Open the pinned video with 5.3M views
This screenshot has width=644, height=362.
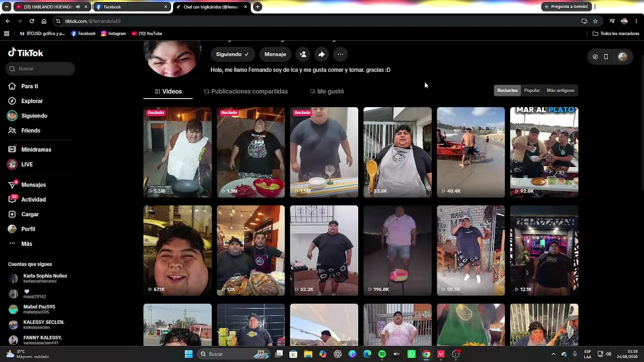point(178,152)
